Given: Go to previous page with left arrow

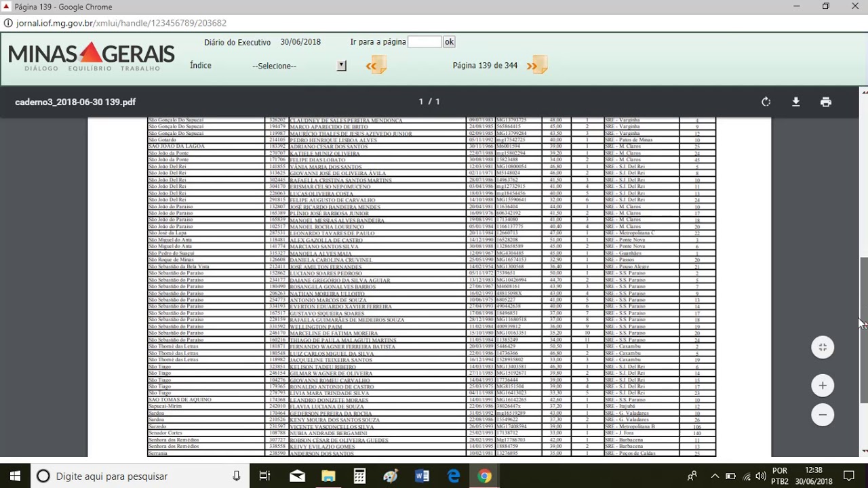Looking at the screenshot, I should click(x=376, y=66).
